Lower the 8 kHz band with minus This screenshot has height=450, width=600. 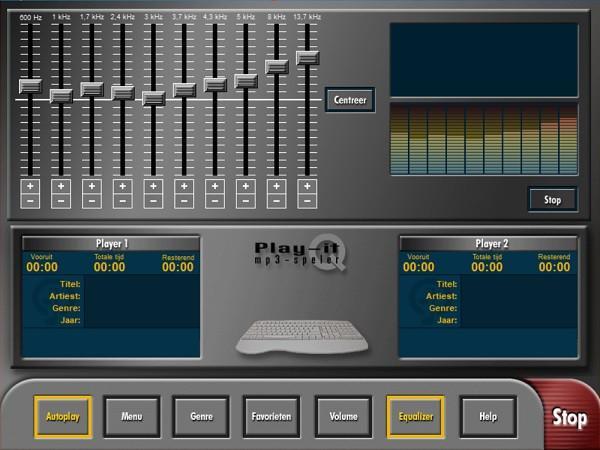click(277, 201)
